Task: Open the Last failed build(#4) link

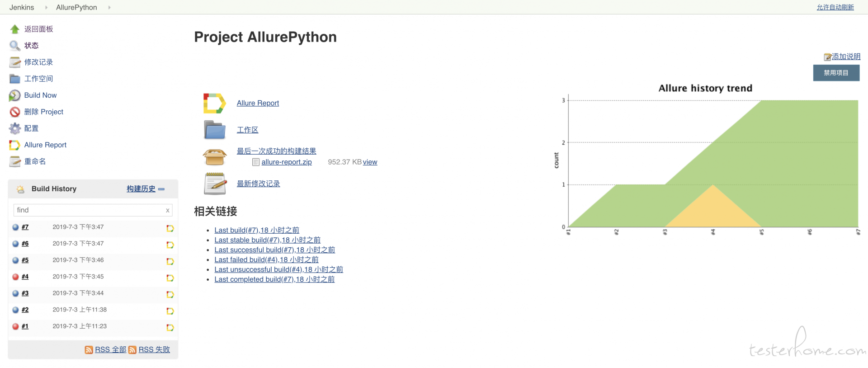Action: click(x=266, y=259)
